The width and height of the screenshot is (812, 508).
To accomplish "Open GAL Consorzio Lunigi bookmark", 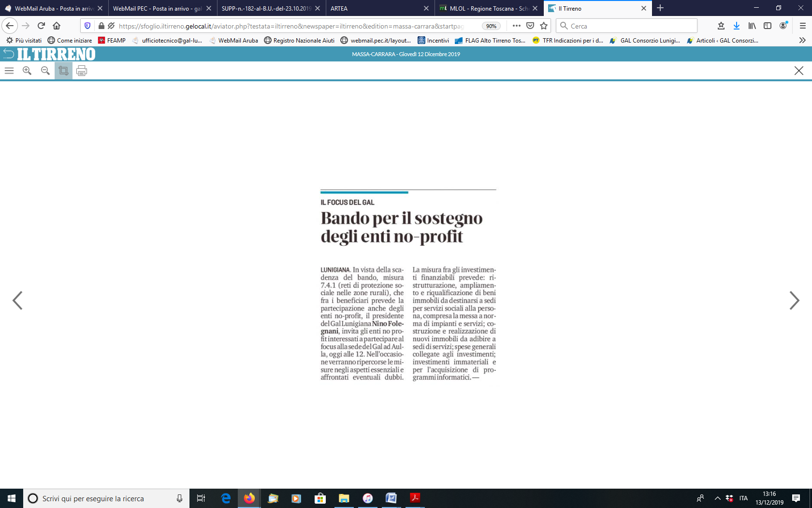I will [x=645, y=40].
